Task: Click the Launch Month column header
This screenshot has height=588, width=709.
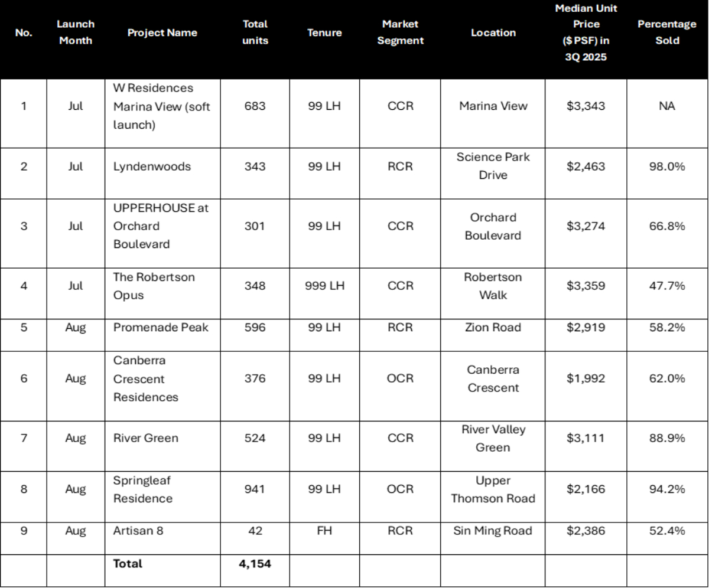Action: pos(76,32)
